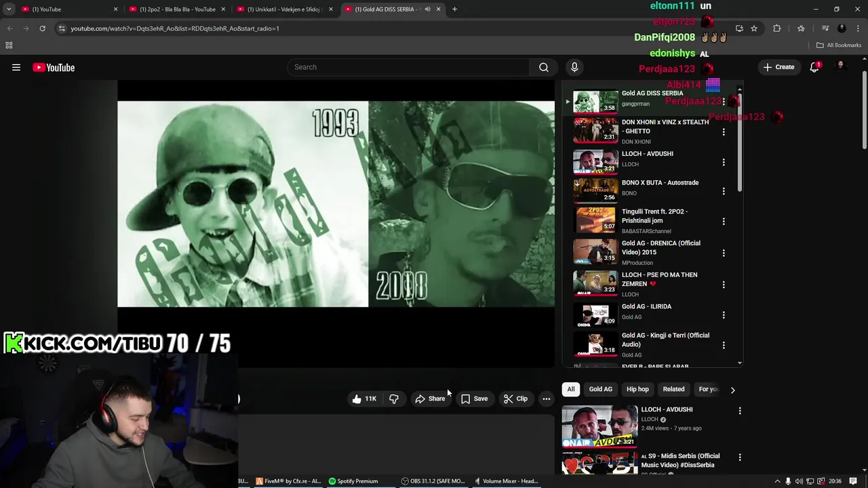868x488 pixels.
Task: Click the search magnifier button
Action: click(x=543, y=67)
